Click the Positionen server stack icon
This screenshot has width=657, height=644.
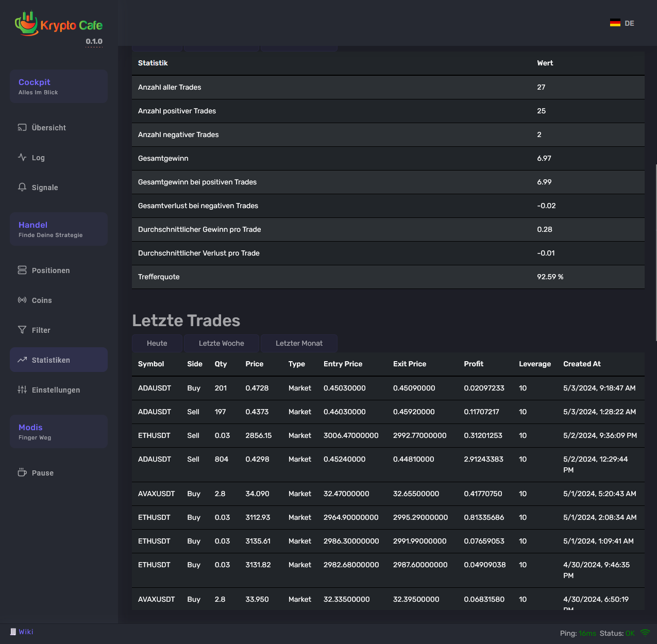[x=22, y=270]
